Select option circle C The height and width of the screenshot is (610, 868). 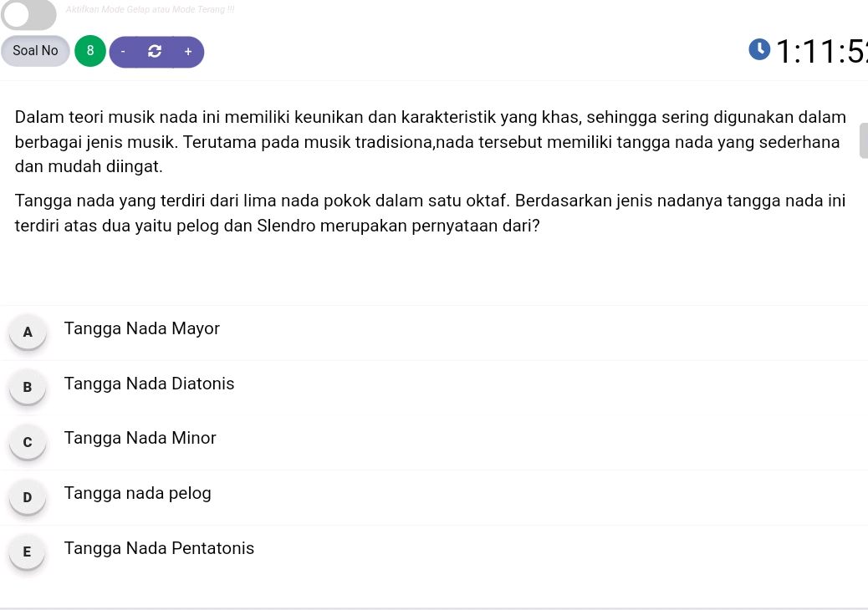point(28,441)
